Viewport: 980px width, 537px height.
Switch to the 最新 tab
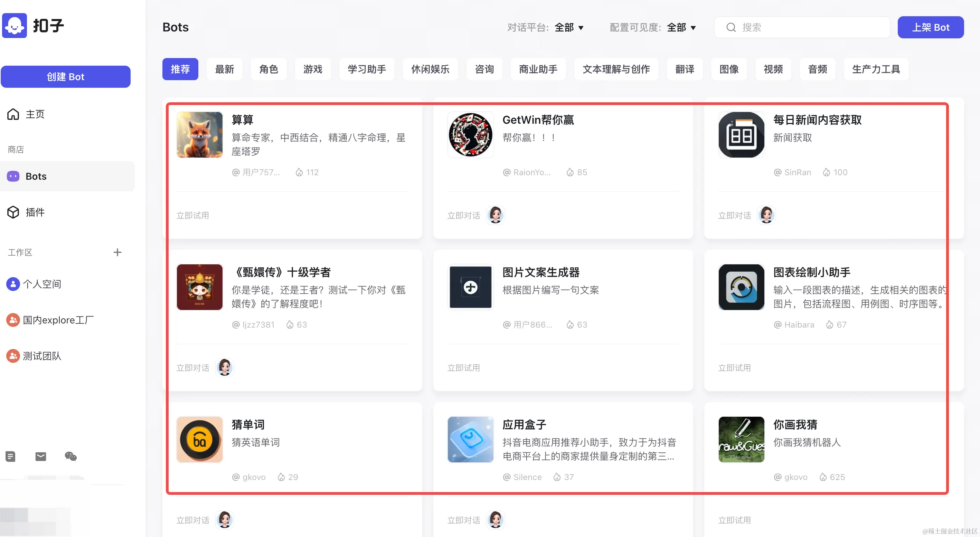coord(225,69)
